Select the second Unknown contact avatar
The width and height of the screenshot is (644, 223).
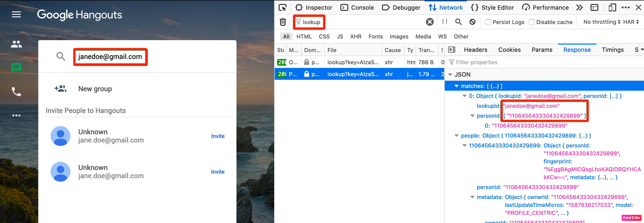[60, 172]
